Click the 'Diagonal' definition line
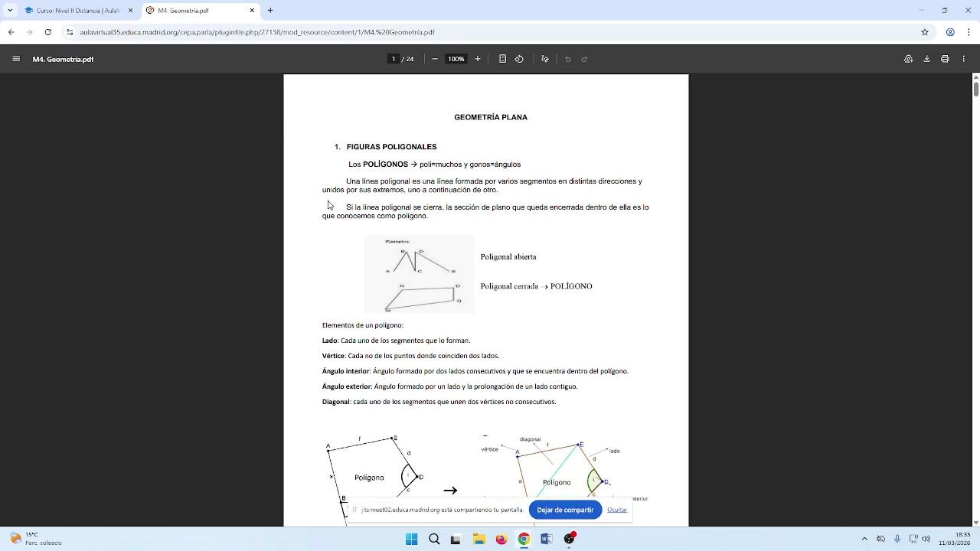Screen dimensions: 980x551 439,402
